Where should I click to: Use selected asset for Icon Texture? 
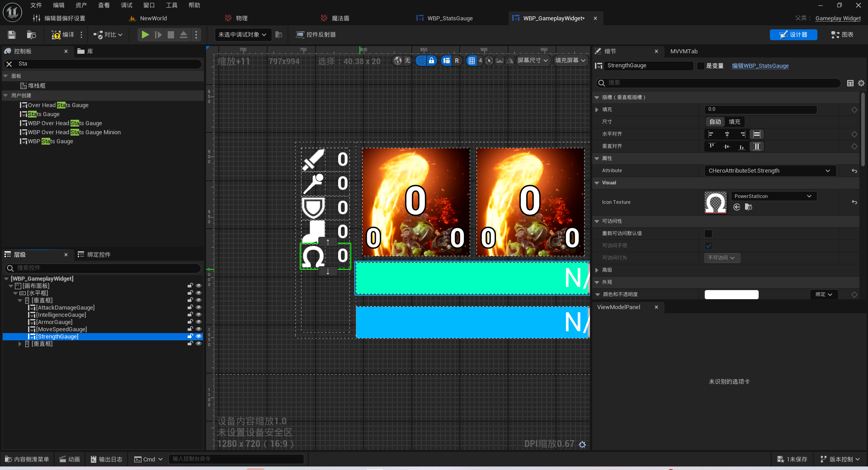(737, 207)
